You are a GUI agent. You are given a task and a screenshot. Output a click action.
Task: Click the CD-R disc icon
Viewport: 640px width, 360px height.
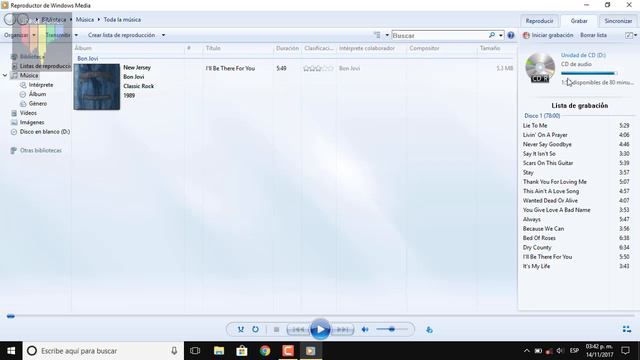540,67
